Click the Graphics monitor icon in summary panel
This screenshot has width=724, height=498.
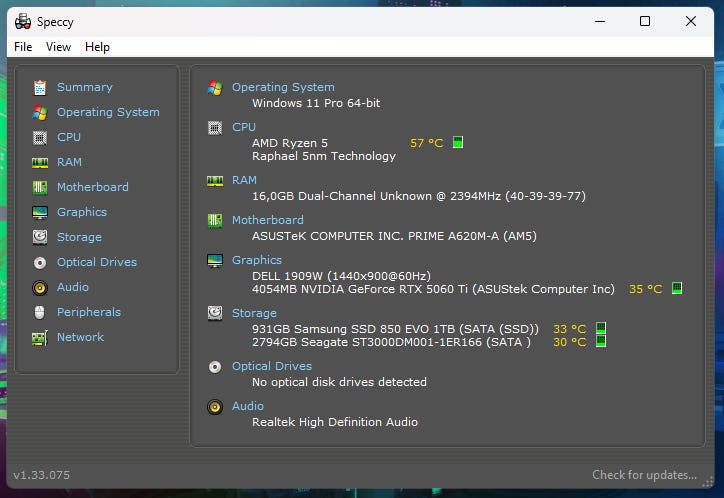point(215,261)
